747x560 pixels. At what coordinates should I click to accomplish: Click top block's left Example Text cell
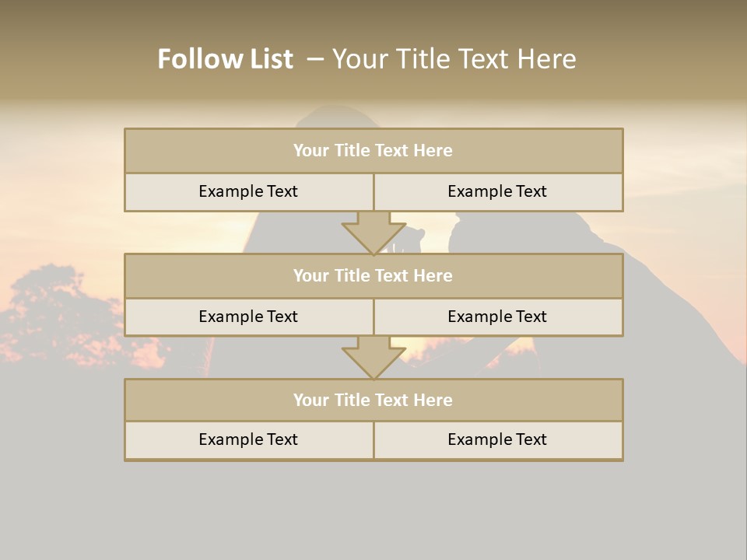point(249,192)
